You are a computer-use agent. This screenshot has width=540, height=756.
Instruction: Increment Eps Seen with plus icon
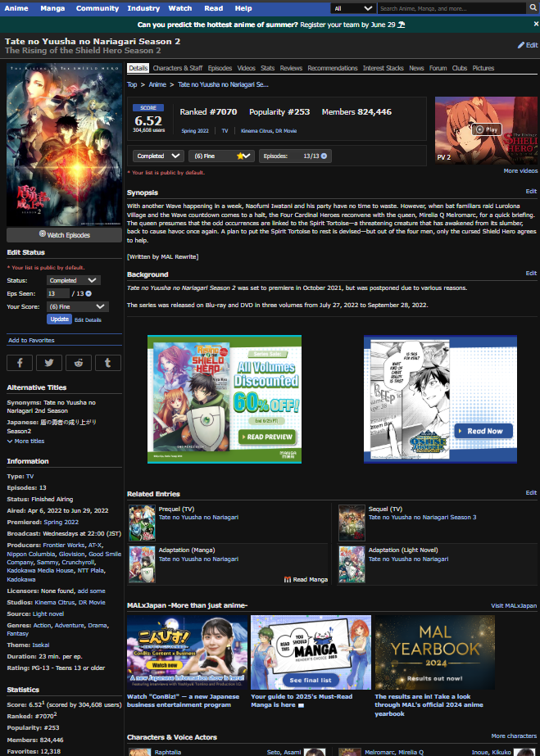[88, 293]
